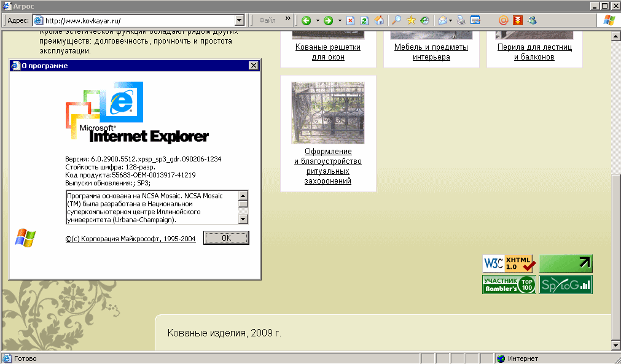Open the Перила для лестниц и балконов link

tap(534, 52)
